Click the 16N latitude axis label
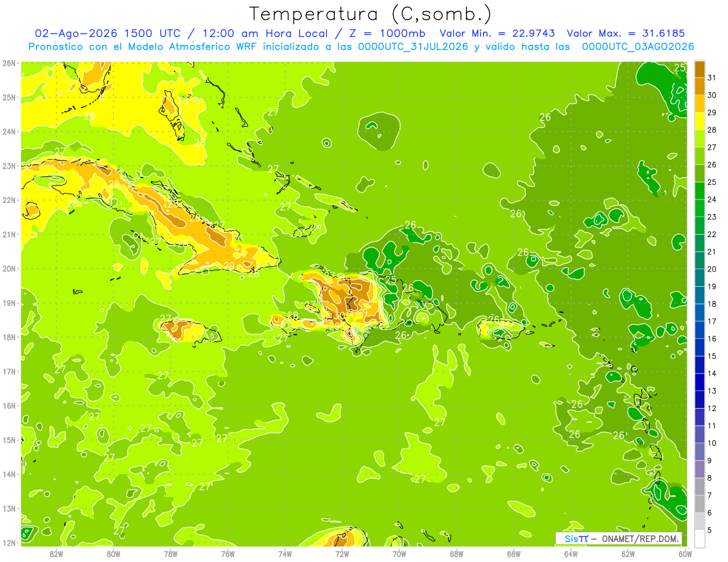This screenshot has height=562, width=728. coord(9,406)
